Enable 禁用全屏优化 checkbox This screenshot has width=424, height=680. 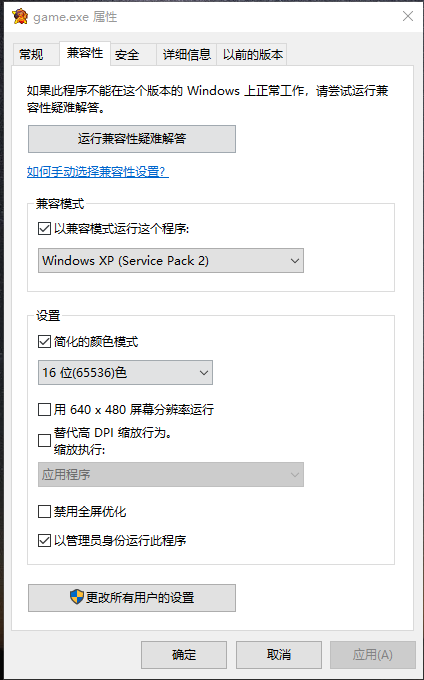44,512
